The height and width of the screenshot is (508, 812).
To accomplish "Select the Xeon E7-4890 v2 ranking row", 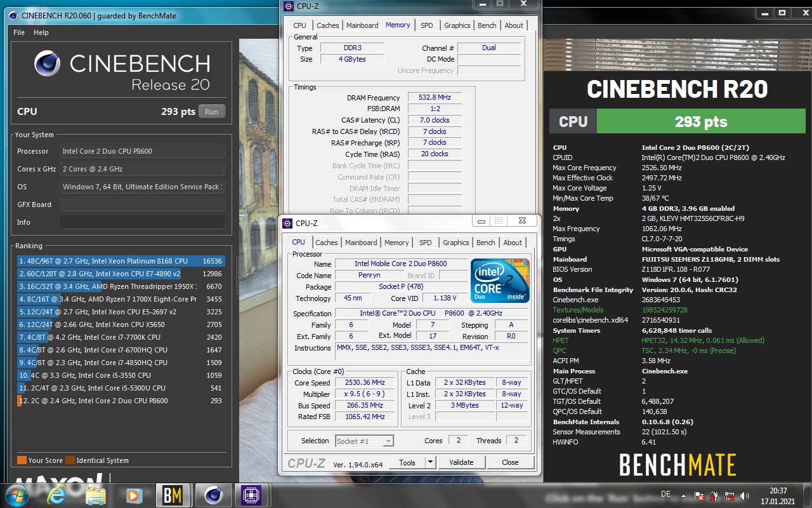I will pyautogui.click(x=121, y=274).
